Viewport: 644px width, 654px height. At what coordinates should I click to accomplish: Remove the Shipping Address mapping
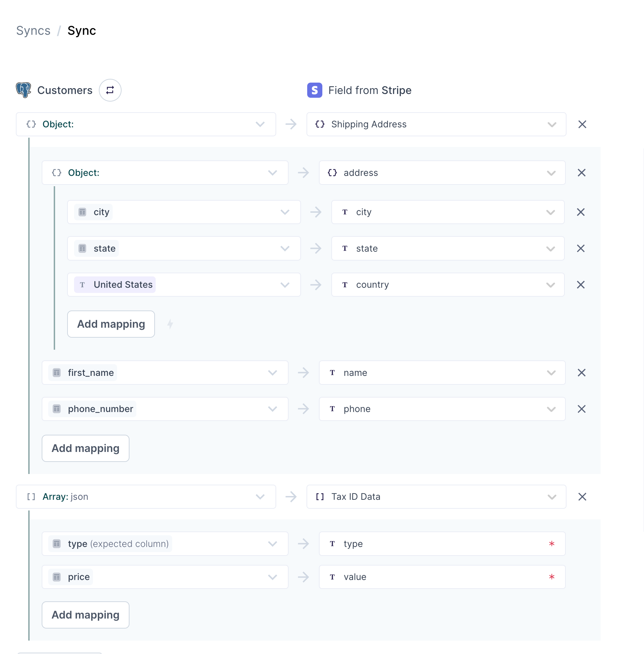point(582,124)
